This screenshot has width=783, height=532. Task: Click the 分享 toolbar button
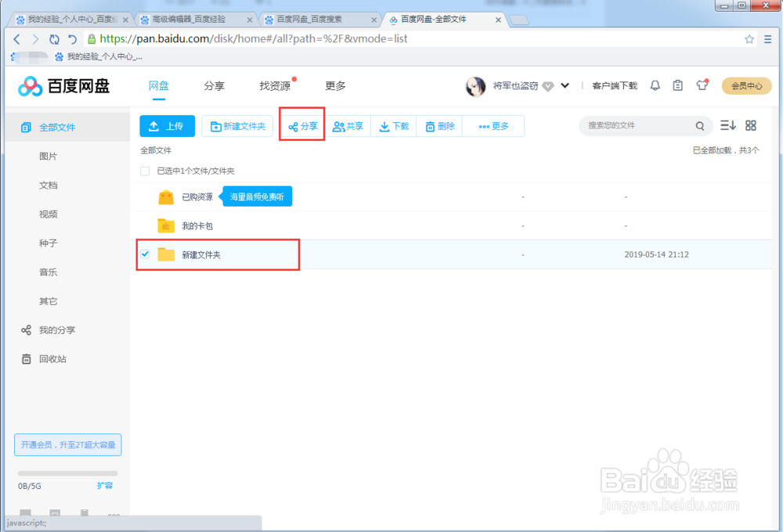click(302, 126)
